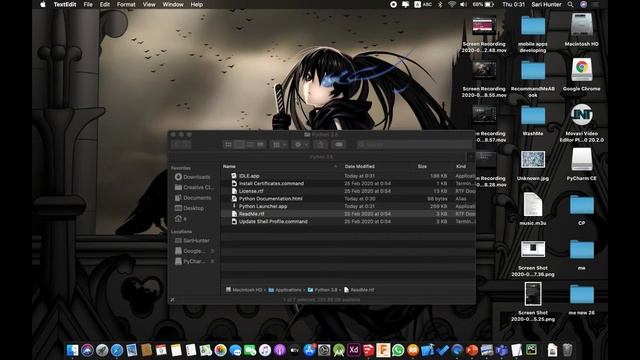Sort by Date Modified column

tap(360, 167)
